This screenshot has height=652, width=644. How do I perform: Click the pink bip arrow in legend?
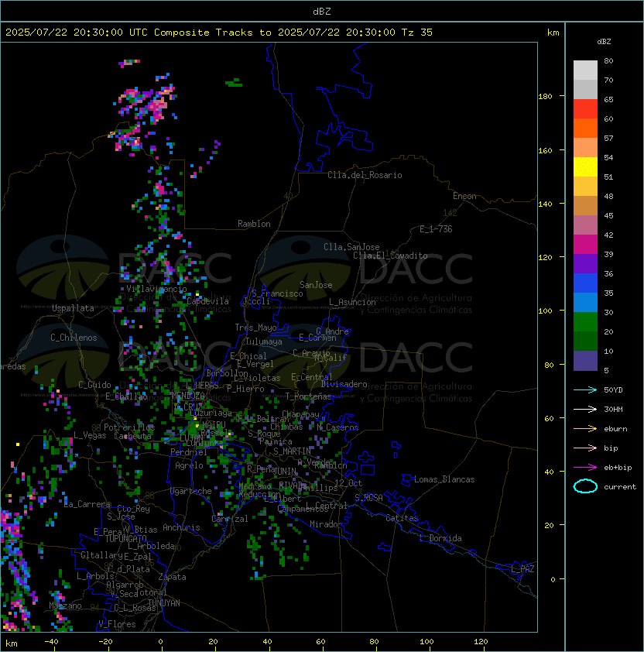(x=585, y=448)
